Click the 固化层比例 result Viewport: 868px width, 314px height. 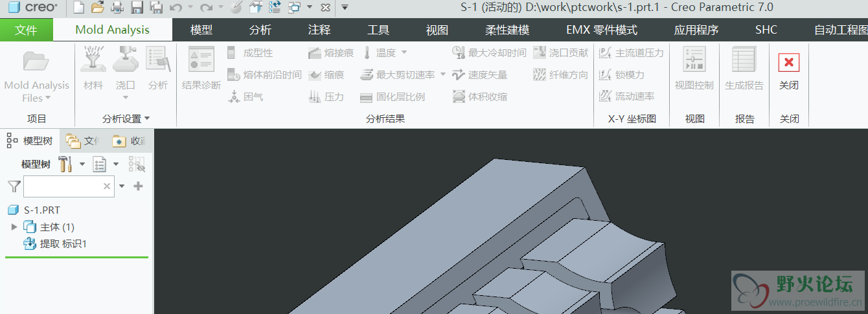pos(393,97)
